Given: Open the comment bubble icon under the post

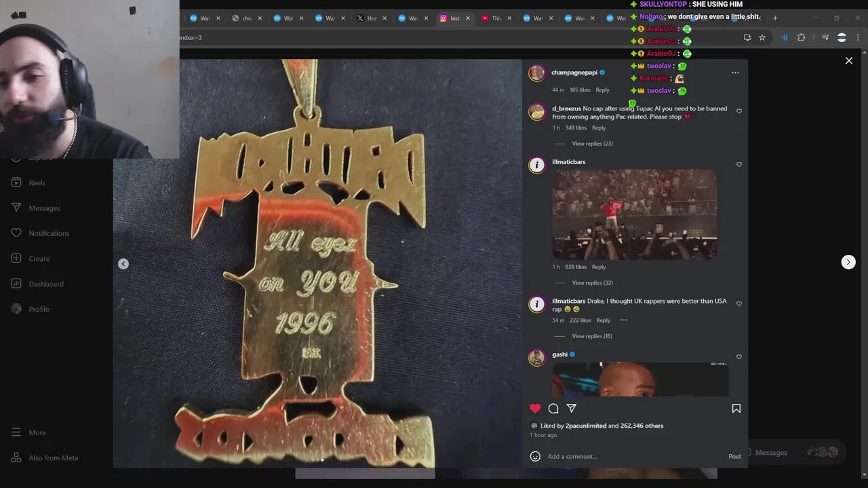Looking at the screenshot, I should (553, 408).
